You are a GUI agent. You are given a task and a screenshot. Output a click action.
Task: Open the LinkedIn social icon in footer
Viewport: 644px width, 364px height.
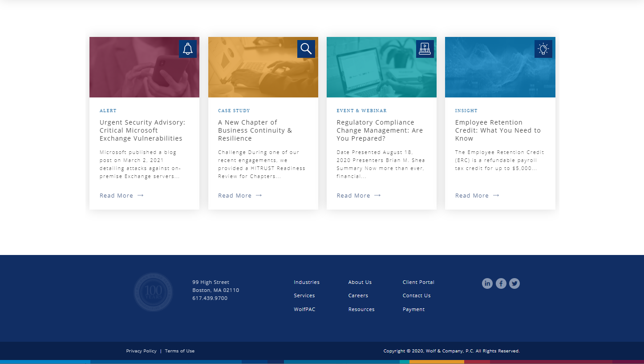487,283
